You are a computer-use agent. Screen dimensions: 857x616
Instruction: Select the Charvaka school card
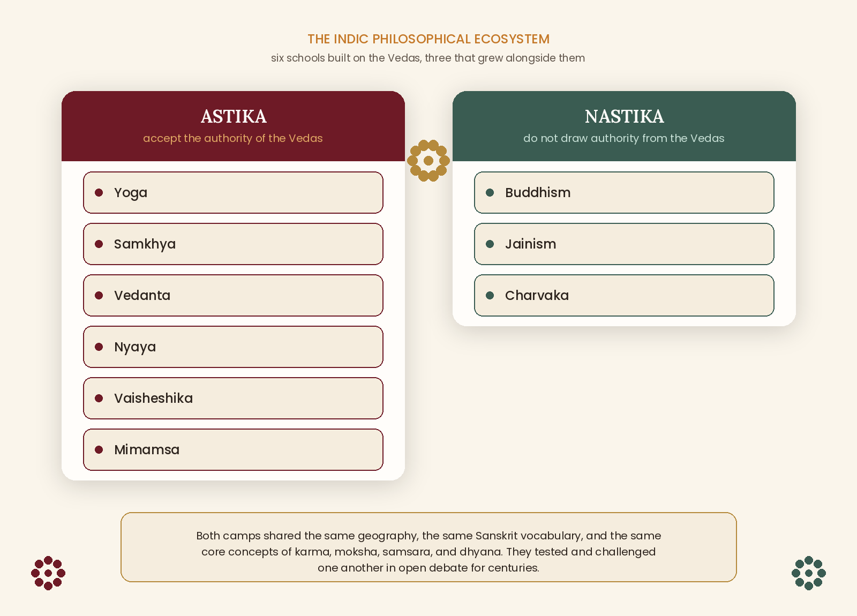tap(624, 295)
